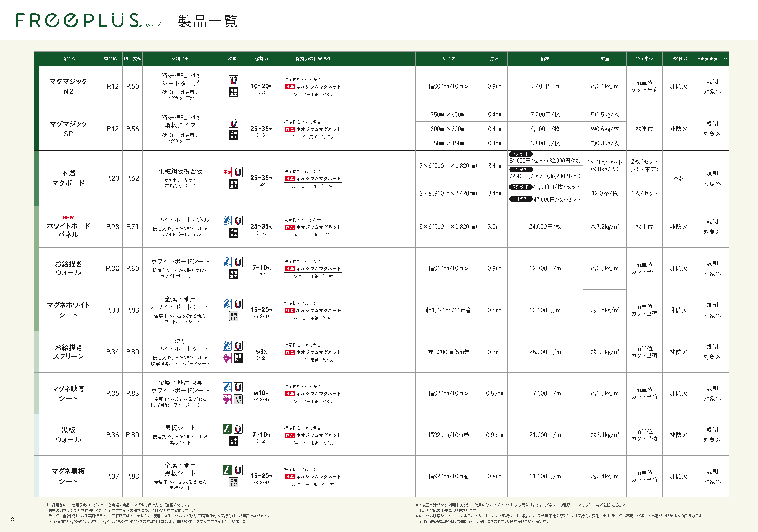The image size is (758, 532).
Task: Click the 接着施工 icon in the ホワイトボードパネル row
Action: click(x=233, y=232)
